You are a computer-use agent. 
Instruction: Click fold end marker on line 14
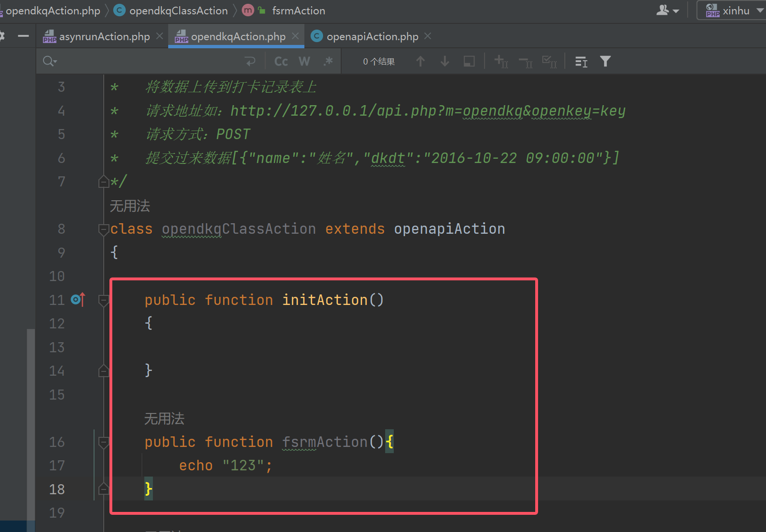click(x=104, y=371)
